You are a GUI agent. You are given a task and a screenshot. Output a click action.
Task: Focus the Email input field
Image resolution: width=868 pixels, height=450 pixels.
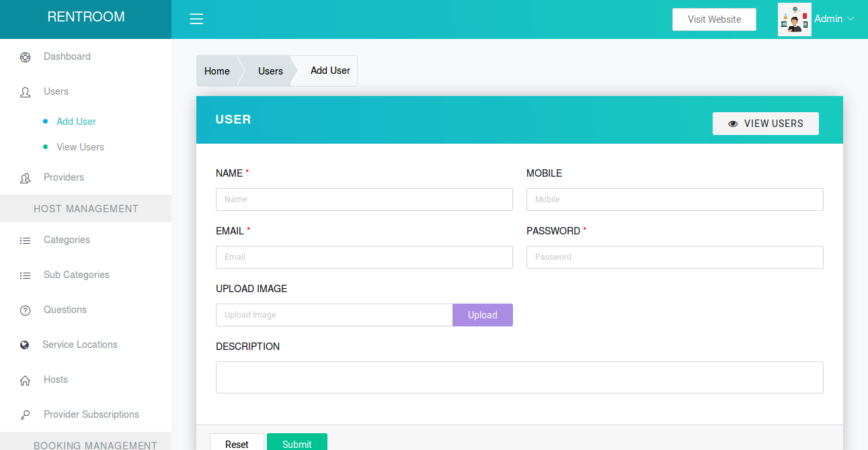(364, 257)
